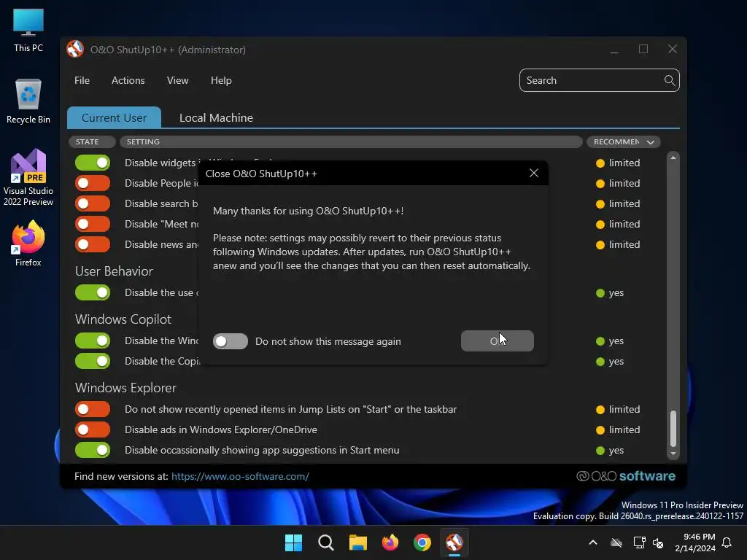Click the O&O ShutUp10++ app logo in title bar

(x=75, y=49)
